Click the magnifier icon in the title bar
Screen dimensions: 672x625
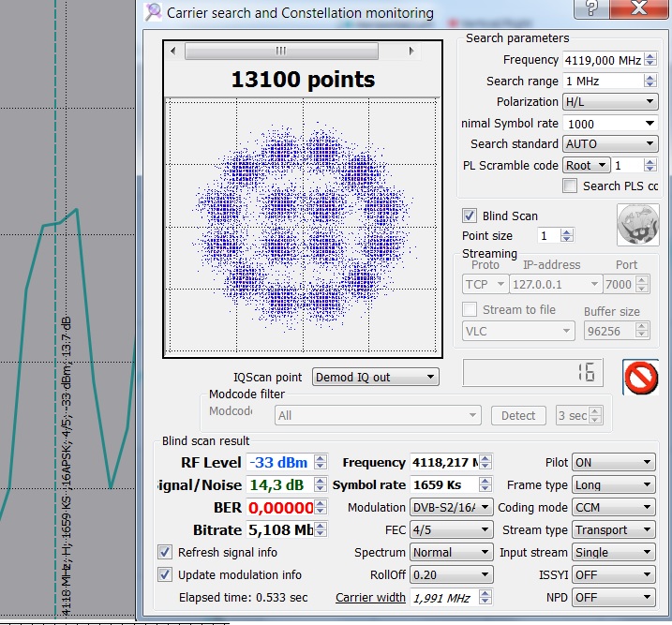coord(153,12)
